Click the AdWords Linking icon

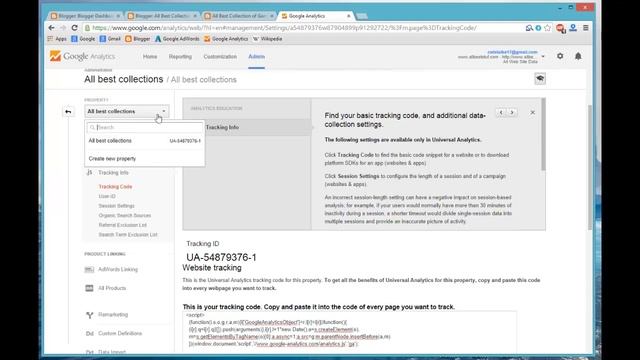tap(89, 269)
